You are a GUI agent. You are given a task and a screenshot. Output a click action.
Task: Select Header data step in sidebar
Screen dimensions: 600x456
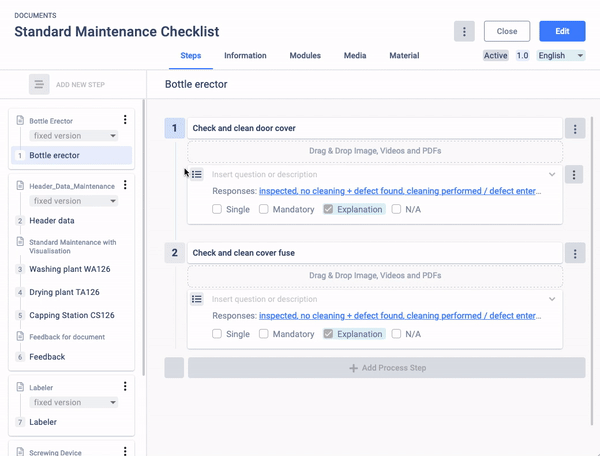[52, 221]
